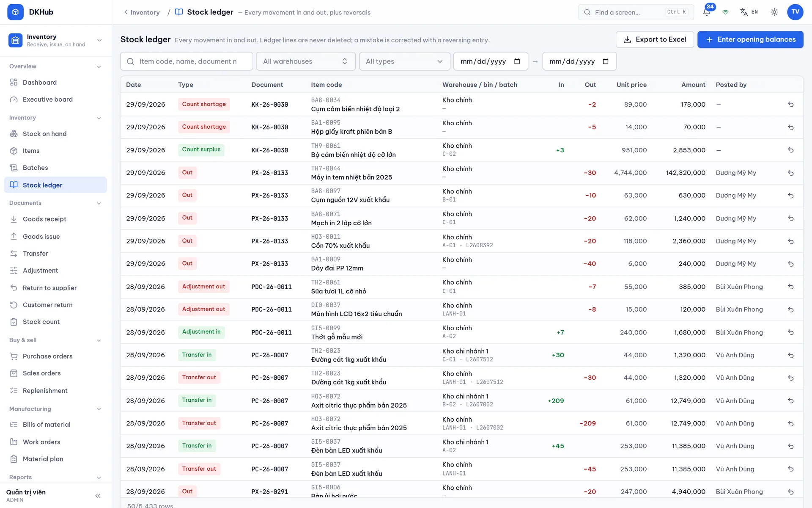812x508 pixels.
Task: Focus the item code search field
Action: pos(187,61)
